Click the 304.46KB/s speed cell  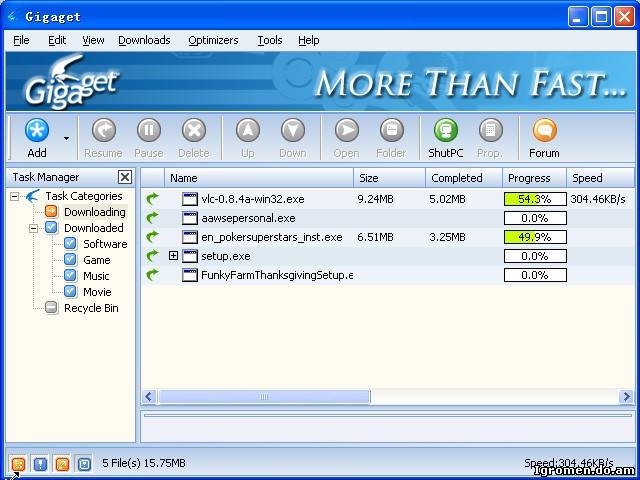coord(598,199)
